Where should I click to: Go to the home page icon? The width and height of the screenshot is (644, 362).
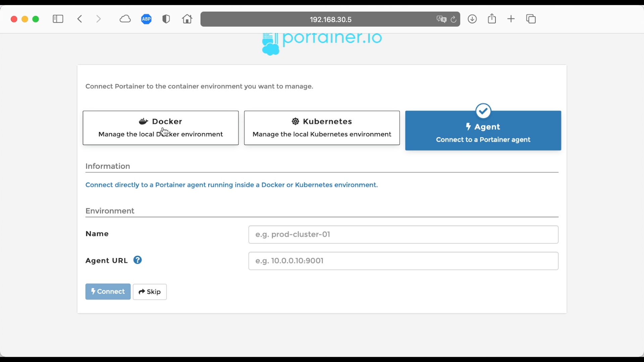pos(187,19)
